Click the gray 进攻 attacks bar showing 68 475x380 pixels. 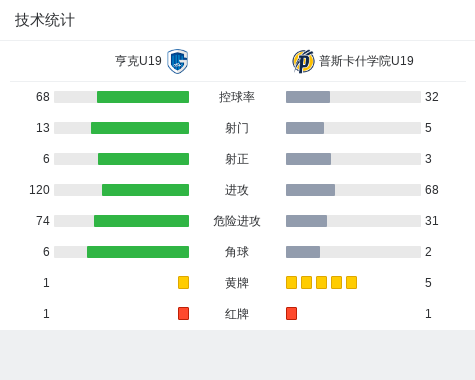[310, 190]
